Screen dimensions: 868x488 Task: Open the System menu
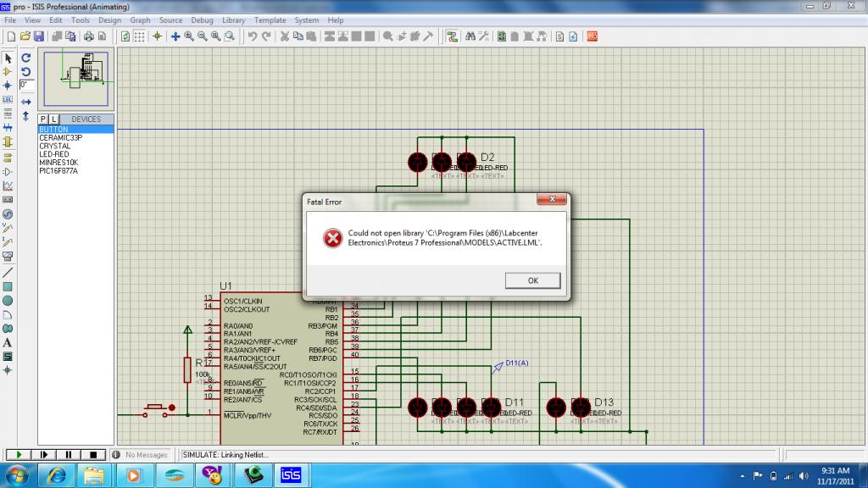(306, 20)
